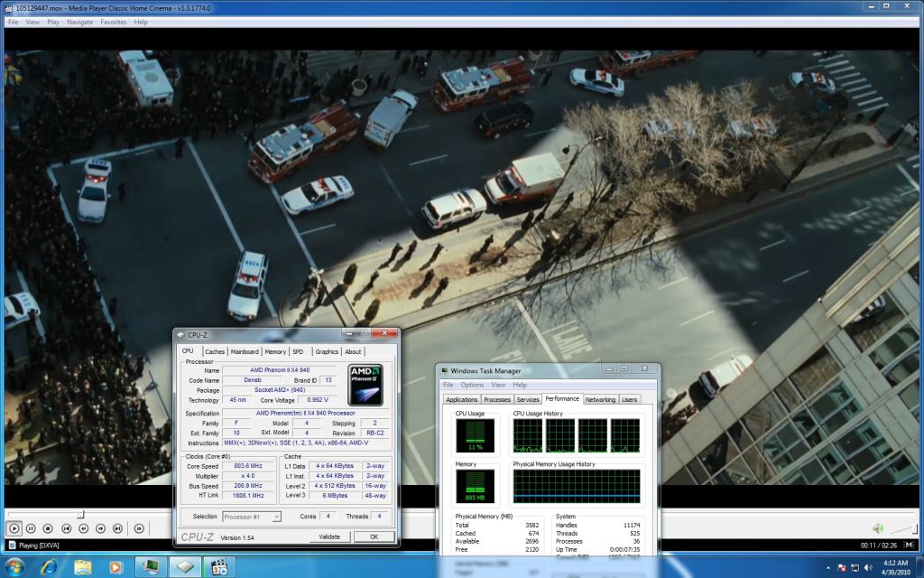Open the File menu in Task Manager
The image size is (924, 578).
[x=448, y=385]
